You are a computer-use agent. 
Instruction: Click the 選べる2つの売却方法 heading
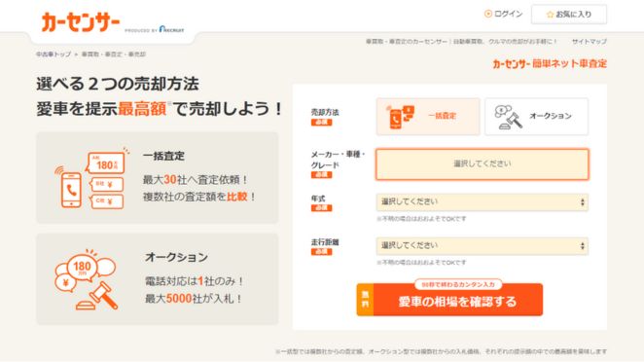tap(118, 84)
